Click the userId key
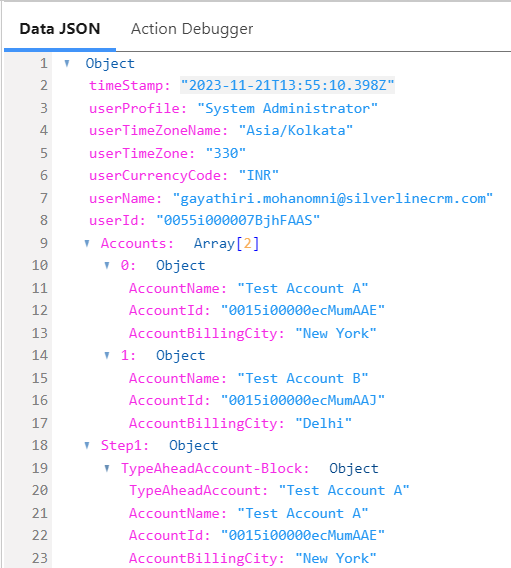 coord(117,220)
